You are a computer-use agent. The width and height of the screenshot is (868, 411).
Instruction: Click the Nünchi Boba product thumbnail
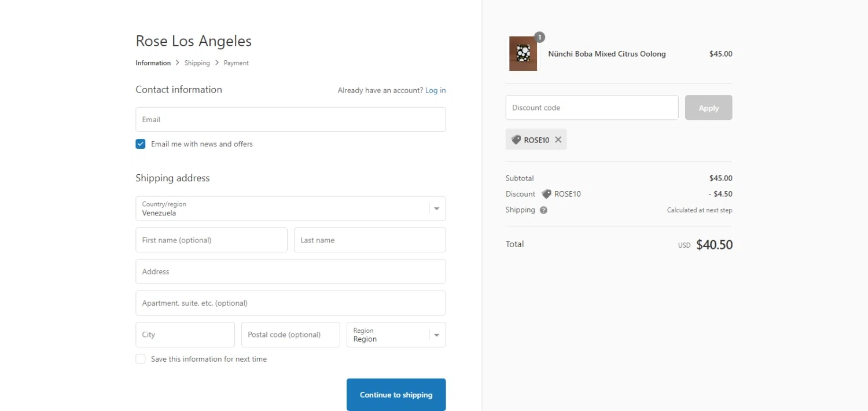tap(523, 54)
